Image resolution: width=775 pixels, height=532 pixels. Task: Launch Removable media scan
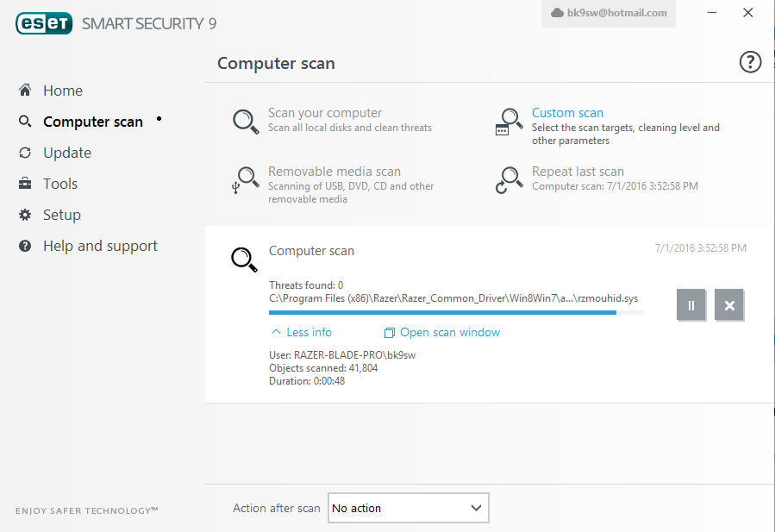pyautogui.click(x=334, y=172)
